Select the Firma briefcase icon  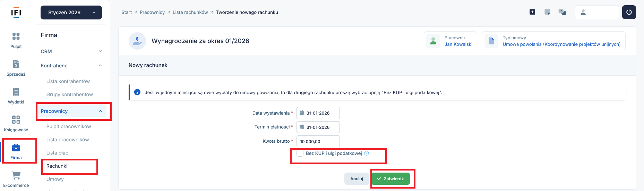(16, 148)
